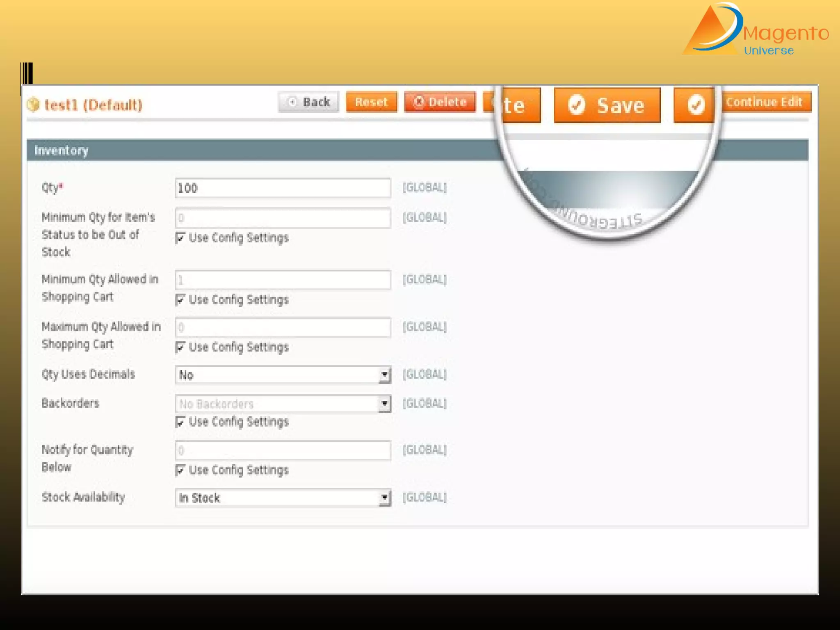Click the Back button
The width and height of the screenshot is (840, 630).
pyautogui.click(x=309, y=102)
